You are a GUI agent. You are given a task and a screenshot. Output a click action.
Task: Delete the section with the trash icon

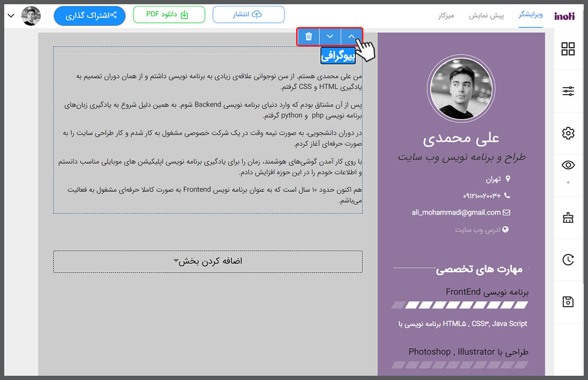point(309,37)
